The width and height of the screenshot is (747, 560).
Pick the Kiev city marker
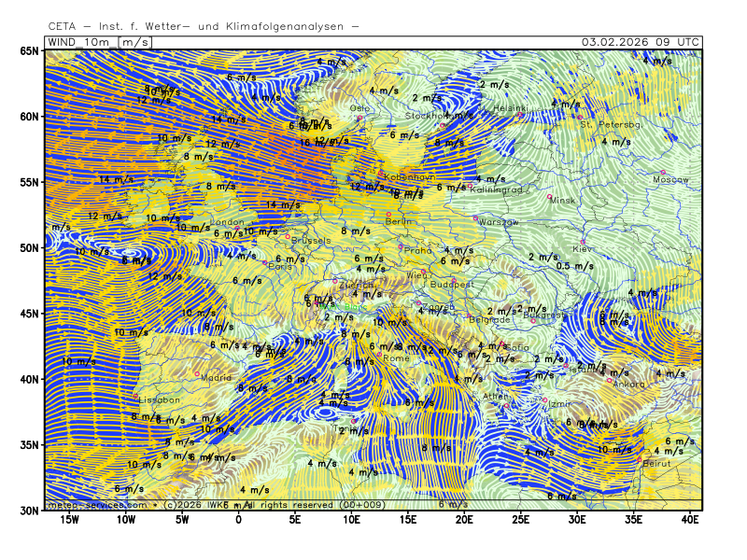click(x=583, y=242)
